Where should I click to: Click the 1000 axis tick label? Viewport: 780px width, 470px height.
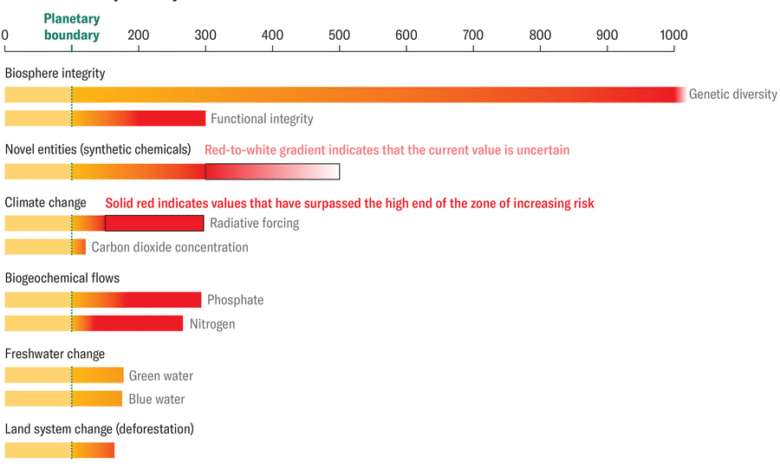(x=673, y=35)
